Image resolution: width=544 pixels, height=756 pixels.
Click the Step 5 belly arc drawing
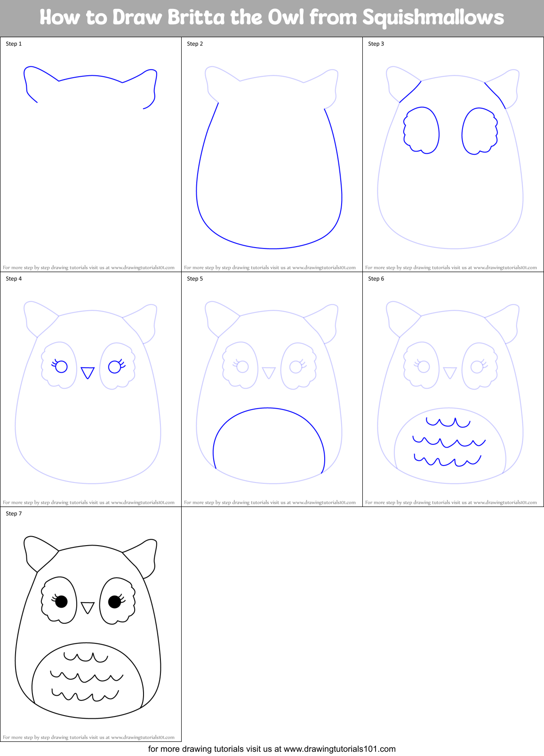(x=269, y=441)
